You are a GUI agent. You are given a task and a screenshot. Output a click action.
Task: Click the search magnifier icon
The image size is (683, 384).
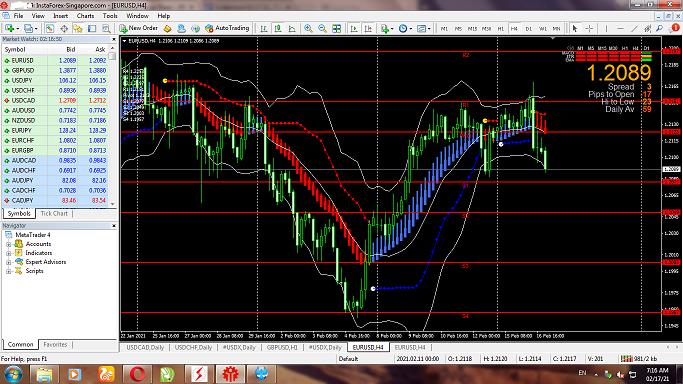coord(660,28)
